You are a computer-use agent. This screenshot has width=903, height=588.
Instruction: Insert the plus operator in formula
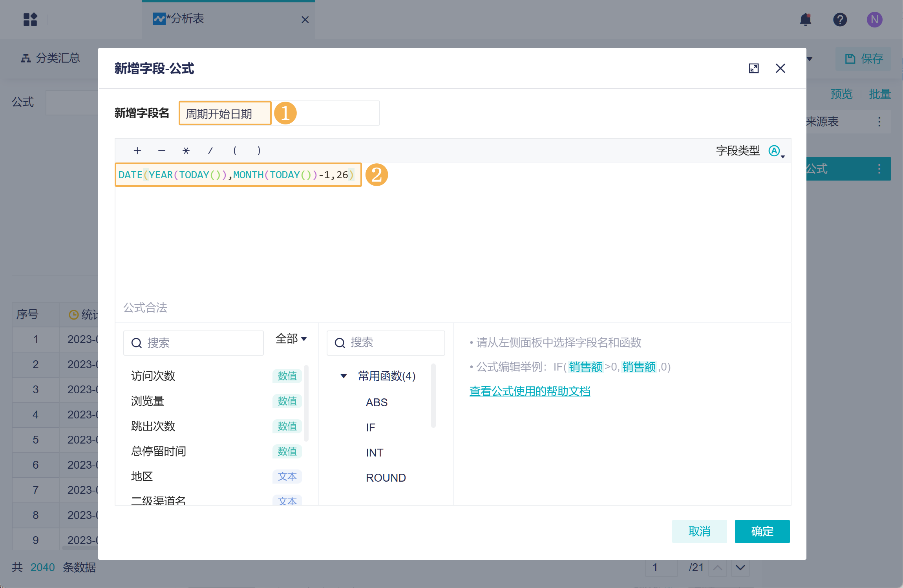137,151
